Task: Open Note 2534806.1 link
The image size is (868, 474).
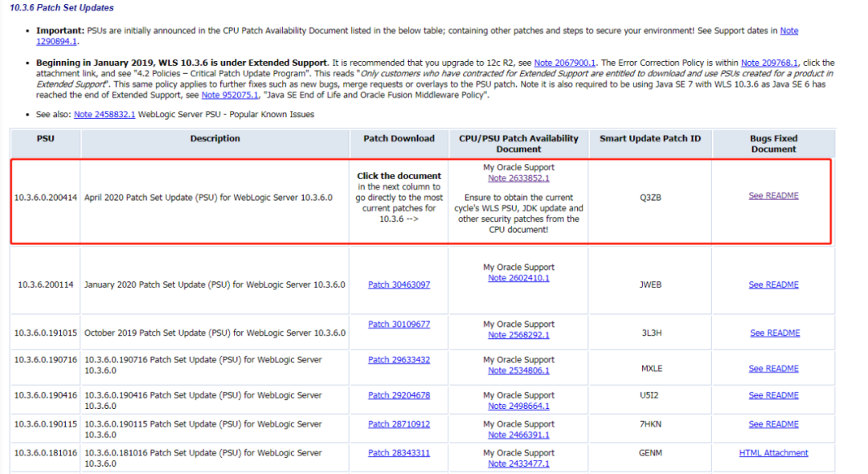Action: [x=518, y=370]
